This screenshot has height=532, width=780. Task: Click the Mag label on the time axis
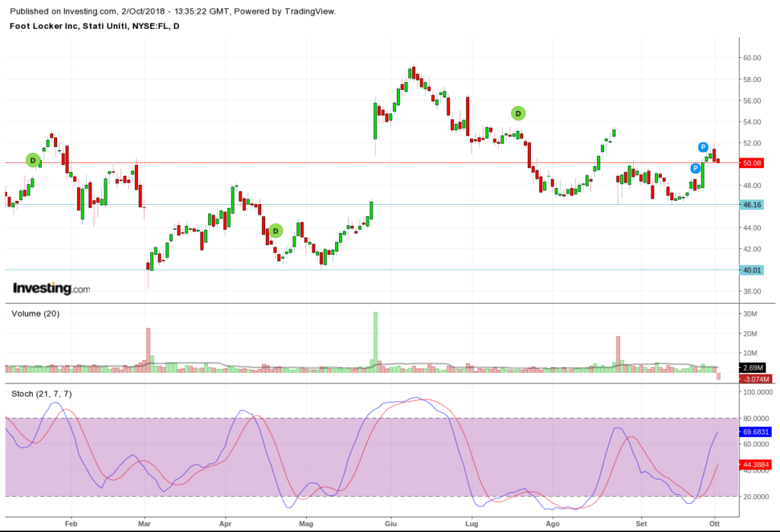click(306, 524)
